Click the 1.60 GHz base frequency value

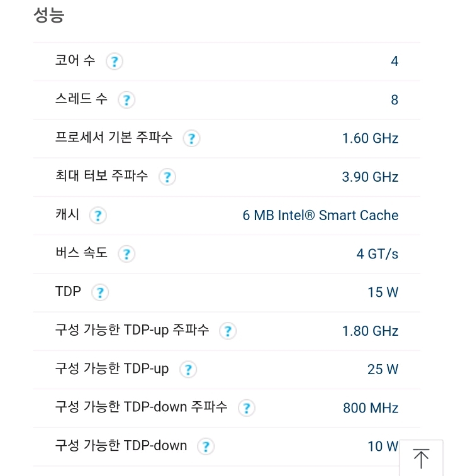pos(370,138)
